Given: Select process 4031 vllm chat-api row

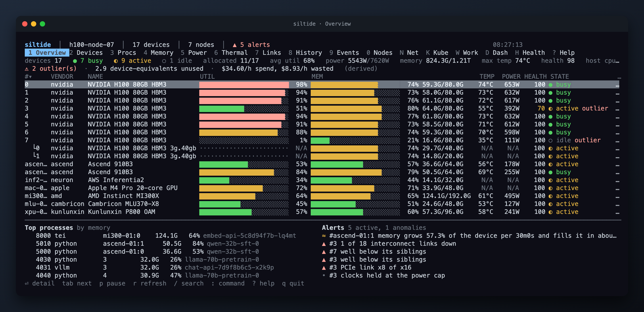Looking at the screenshot, I should [x=155, y=268].
